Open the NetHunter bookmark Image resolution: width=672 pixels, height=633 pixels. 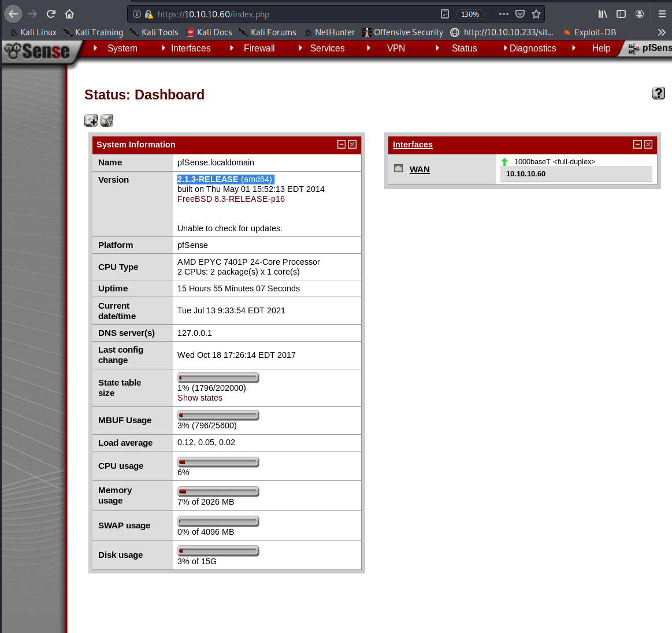pyautogui.click(x=329, y=32)
